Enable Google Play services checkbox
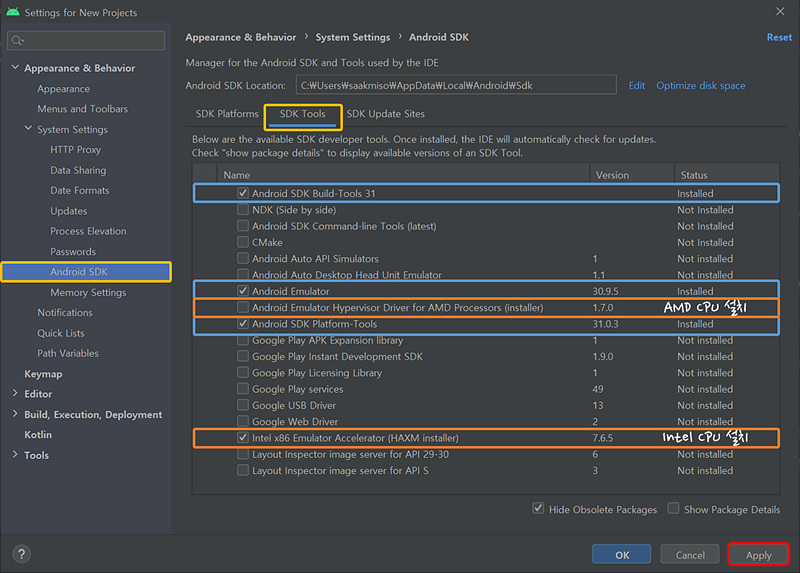The width and height of the screenshot is (800, 573). pyautogui.click(x=243, y=389)
